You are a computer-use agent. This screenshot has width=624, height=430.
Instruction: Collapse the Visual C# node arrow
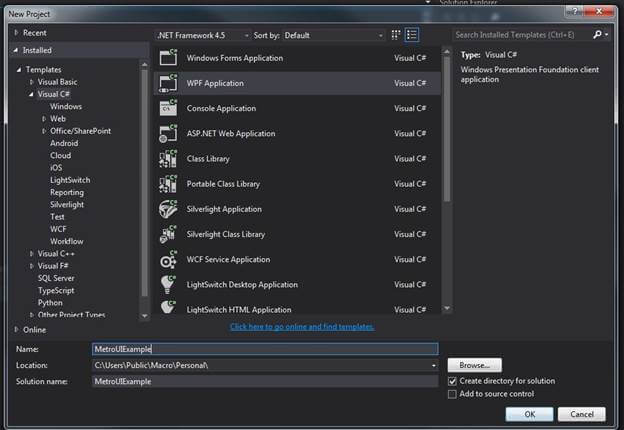(31, 94)
